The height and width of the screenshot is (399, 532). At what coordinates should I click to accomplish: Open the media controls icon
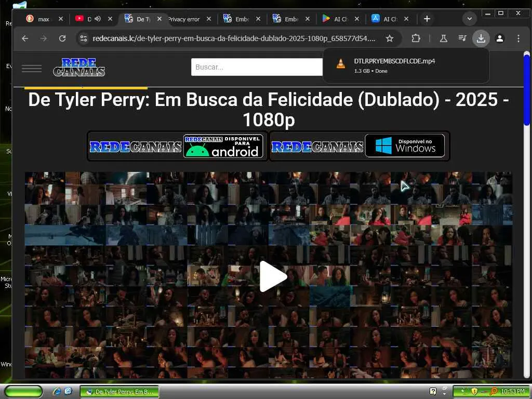coord(462,38)
